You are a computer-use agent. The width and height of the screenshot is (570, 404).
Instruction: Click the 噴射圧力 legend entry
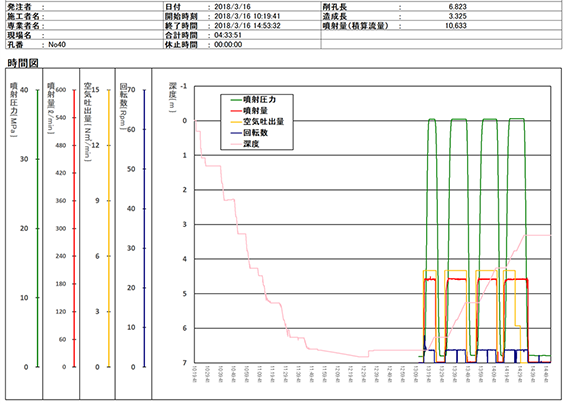coord(254,99)
